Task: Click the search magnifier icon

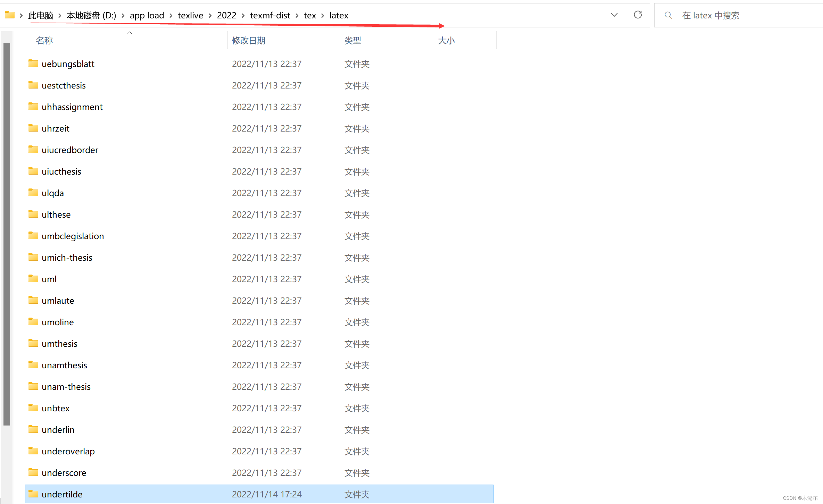Action: click(x=668, y=15)
